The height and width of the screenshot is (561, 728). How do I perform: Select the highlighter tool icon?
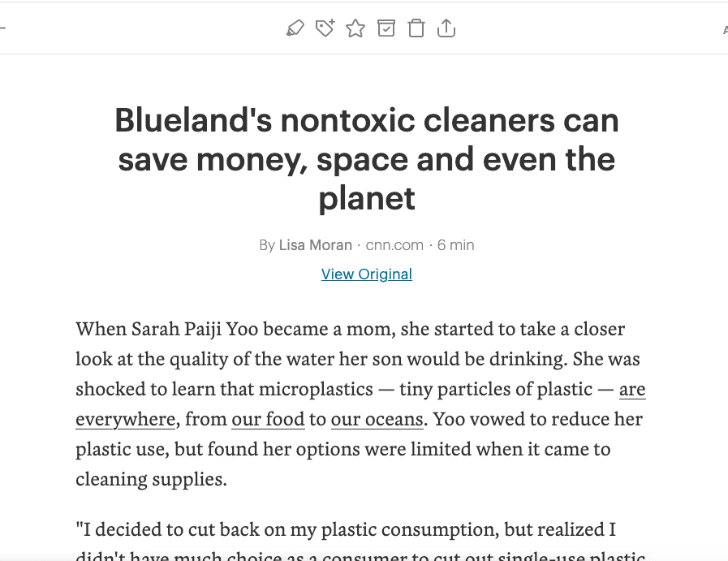coord(295,28)
